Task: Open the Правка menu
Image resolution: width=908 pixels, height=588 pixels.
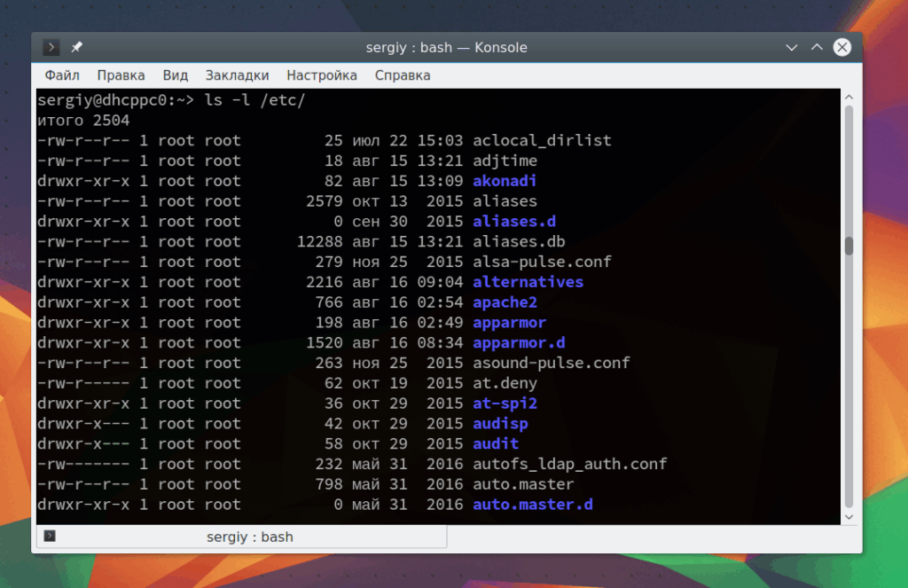Action: pyautogui.click(x=121, y=75)
